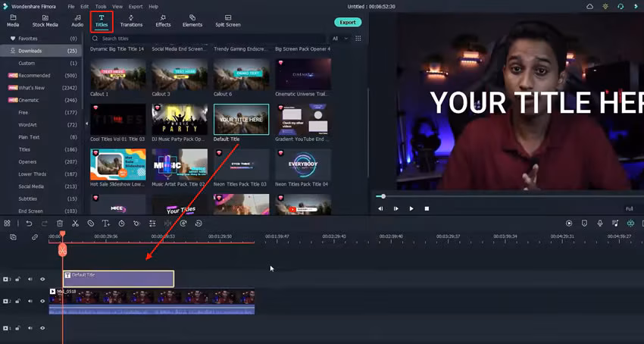Expand the Recommended category
The height and width of the screenshot is (344, 644).
(x=41, y=75)
